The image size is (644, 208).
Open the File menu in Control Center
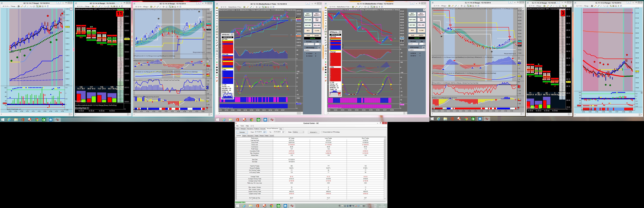click(237, 126)
